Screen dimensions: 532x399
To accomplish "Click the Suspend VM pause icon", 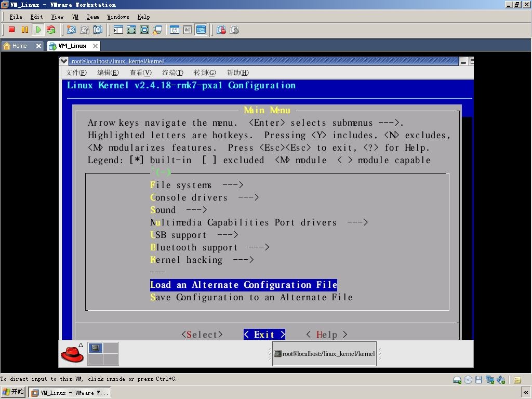I will pyautogui.click(x=25, y=30).
